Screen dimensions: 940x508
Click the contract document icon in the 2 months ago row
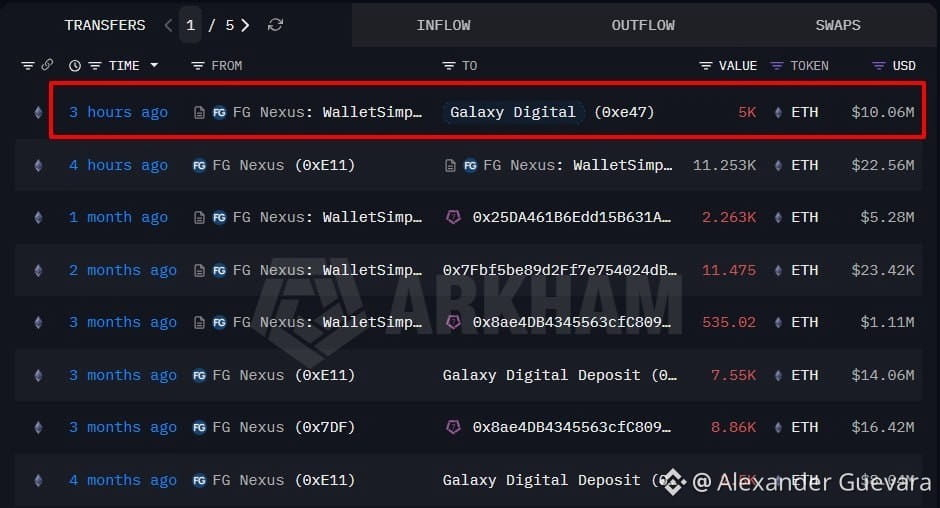199,270
